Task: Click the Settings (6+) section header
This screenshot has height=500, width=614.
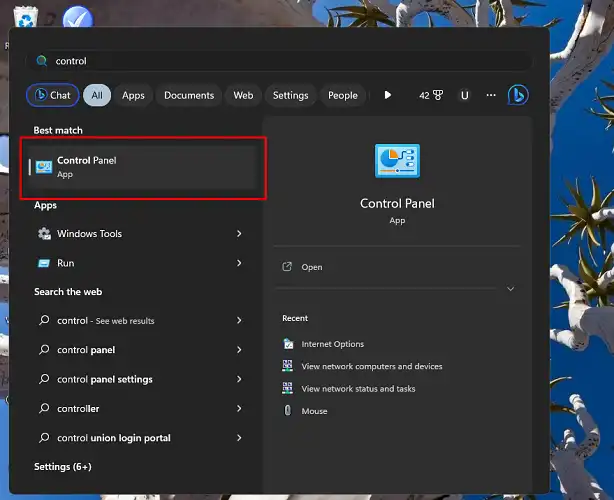Action: [63, 467]
